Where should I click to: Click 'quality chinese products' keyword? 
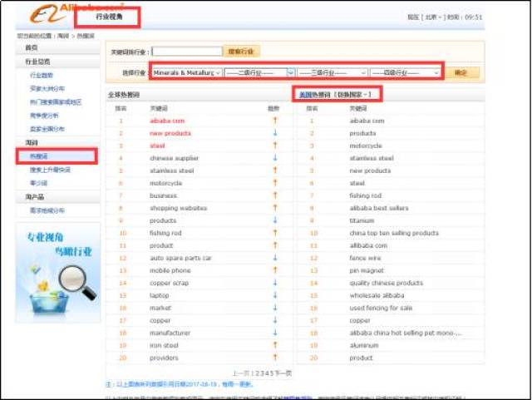coord(386,283)
